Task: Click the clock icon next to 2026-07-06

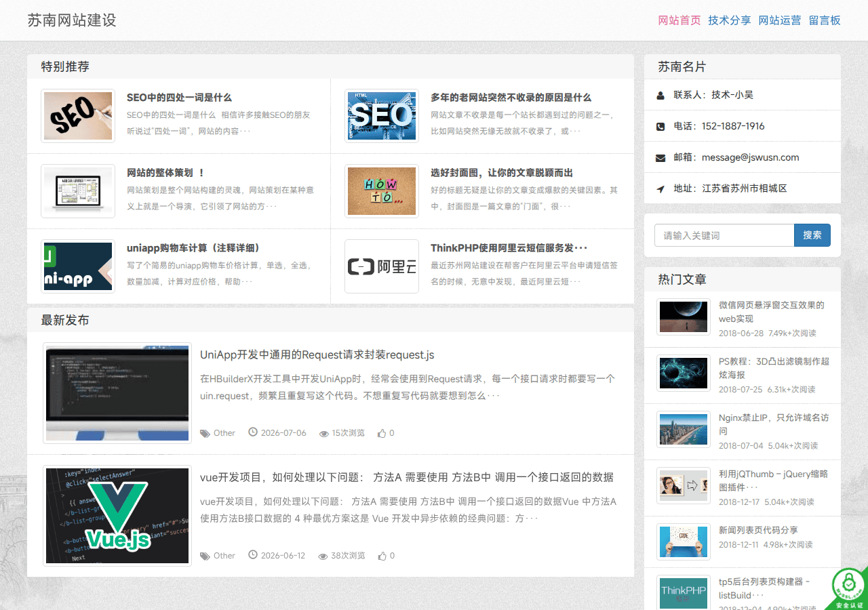Action: pyautogui.click(x=253, y=432)
